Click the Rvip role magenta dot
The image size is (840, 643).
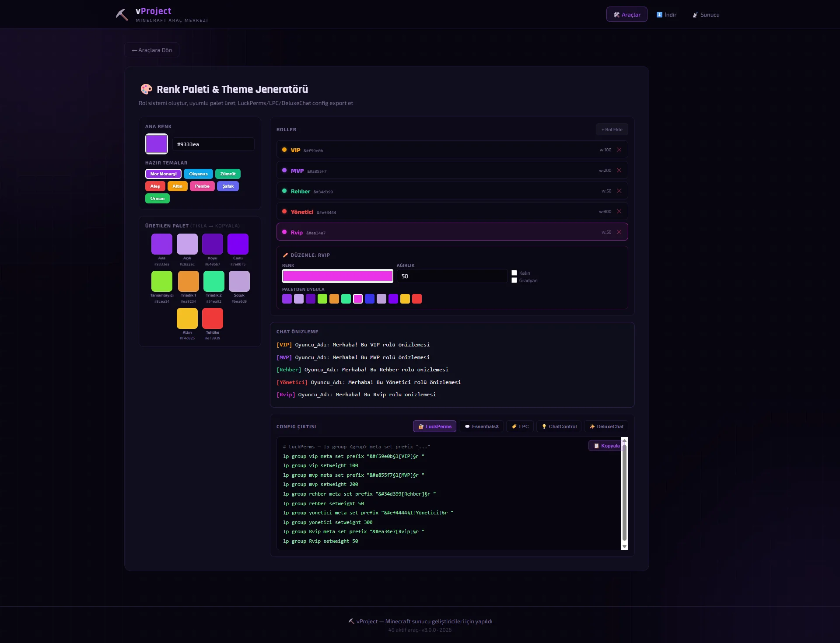[284, 232]
